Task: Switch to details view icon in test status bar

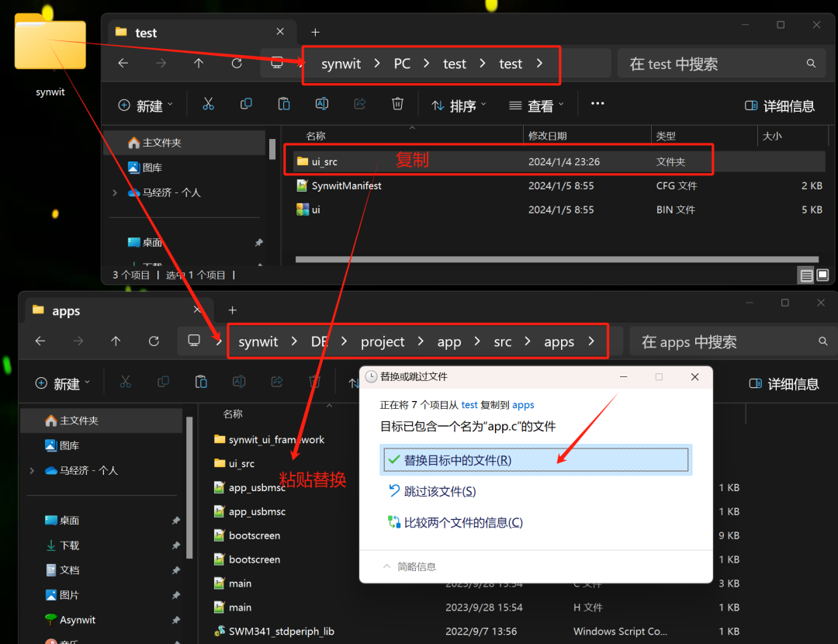Action: [806, 275]
